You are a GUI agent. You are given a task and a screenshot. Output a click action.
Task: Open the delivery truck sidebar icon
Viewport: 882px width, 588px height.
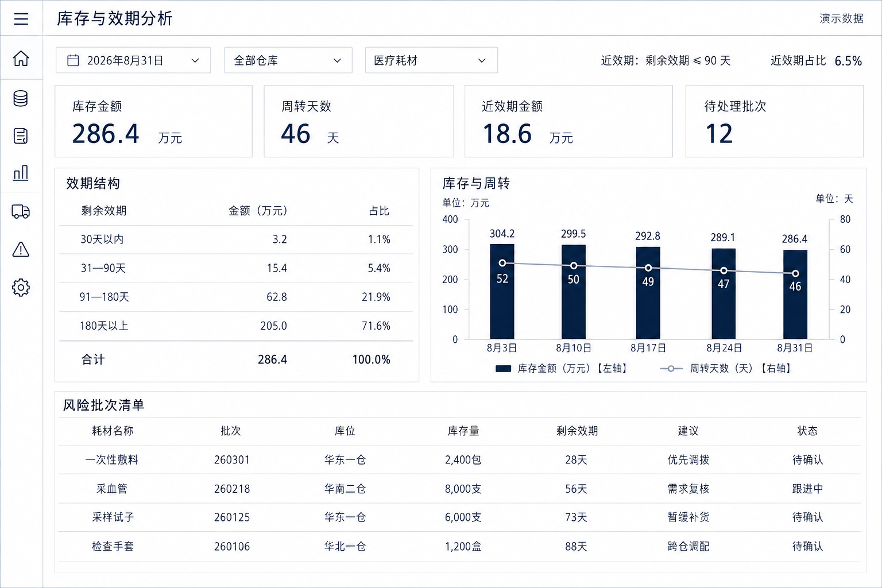tap(21, 211)
